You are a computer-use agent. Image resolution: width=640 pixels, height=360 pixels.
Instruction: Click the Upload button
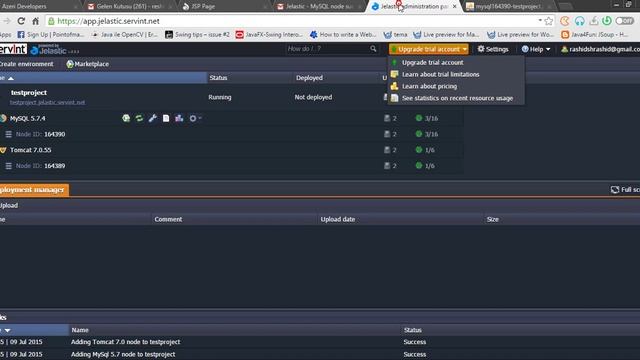click(x=9, y=205)
